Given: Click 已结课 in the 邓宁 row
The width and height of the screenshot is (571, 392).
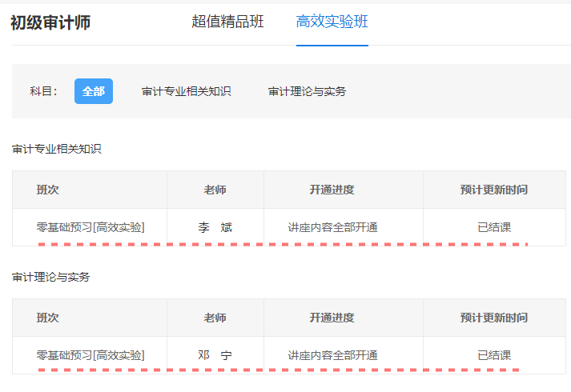Looking at the screenshot, I should [494, 355].
